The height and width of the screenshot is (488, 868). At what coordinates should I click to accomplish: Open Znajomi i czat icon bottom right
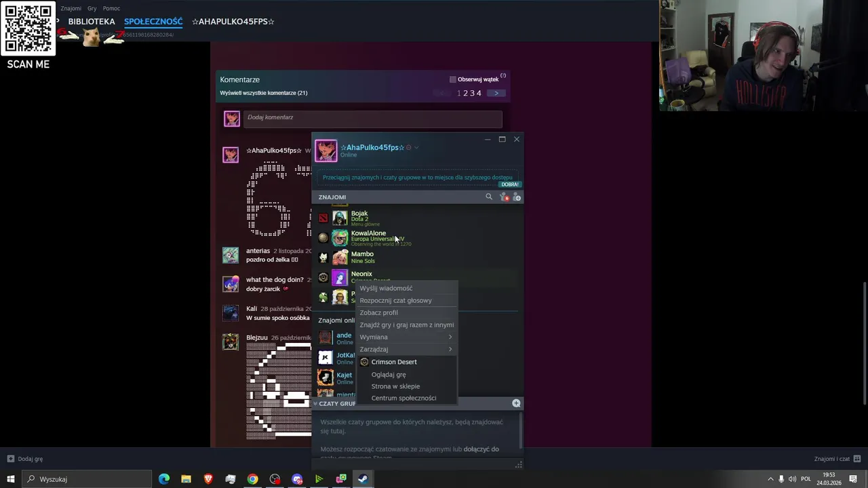coord(857,458)
